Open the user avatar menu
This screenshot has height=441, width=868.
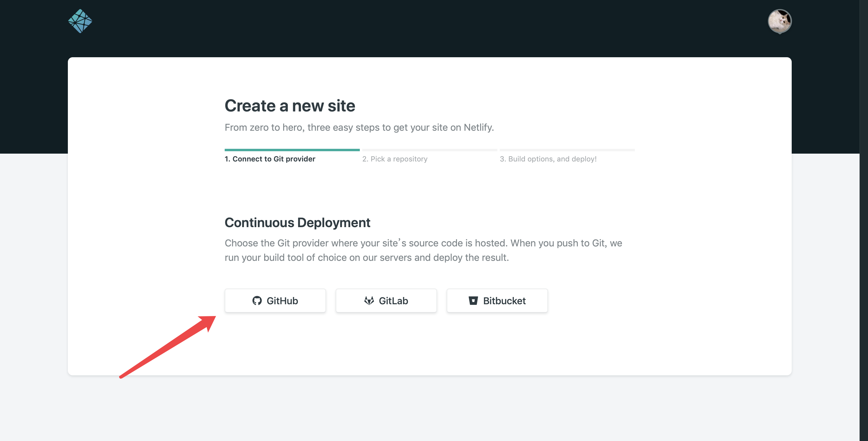[x=779, y=21]
